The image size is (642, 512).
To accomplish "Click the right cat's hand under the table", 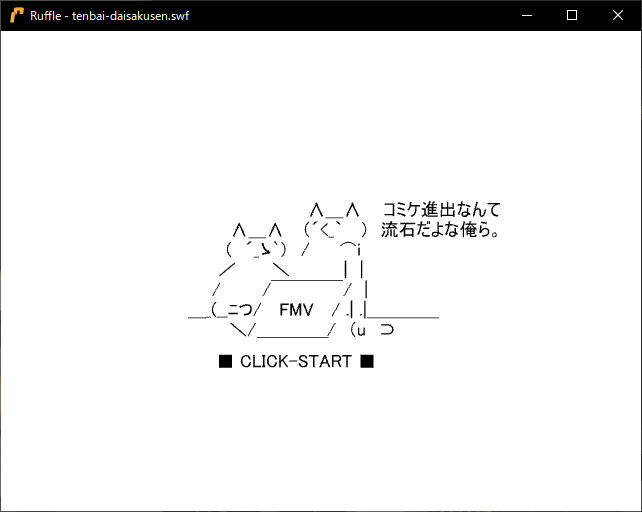I will click(372, 329).
